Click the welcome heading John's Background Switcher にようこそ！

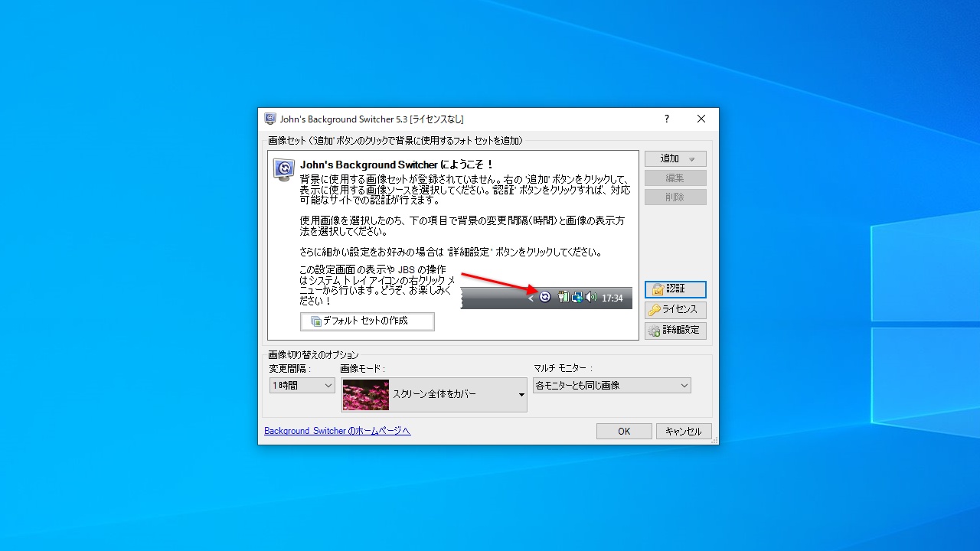click(397, 165)
